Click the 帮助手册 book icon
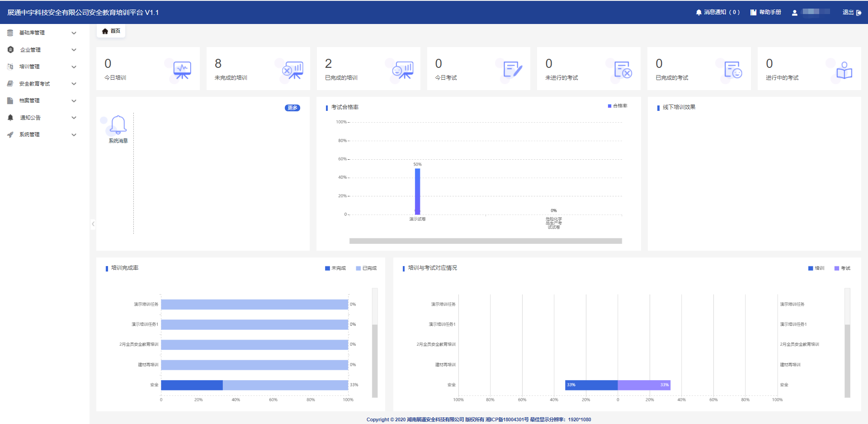 coord(753,13)
